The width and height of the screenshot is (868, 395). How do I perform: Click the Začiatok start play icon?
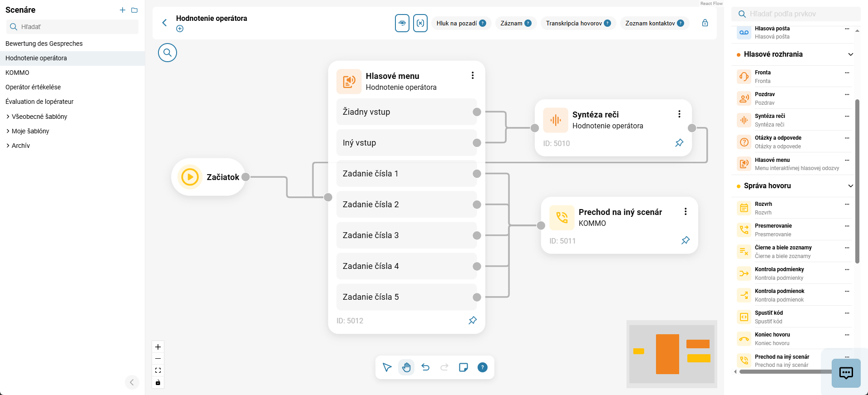[x=190, y=177]
